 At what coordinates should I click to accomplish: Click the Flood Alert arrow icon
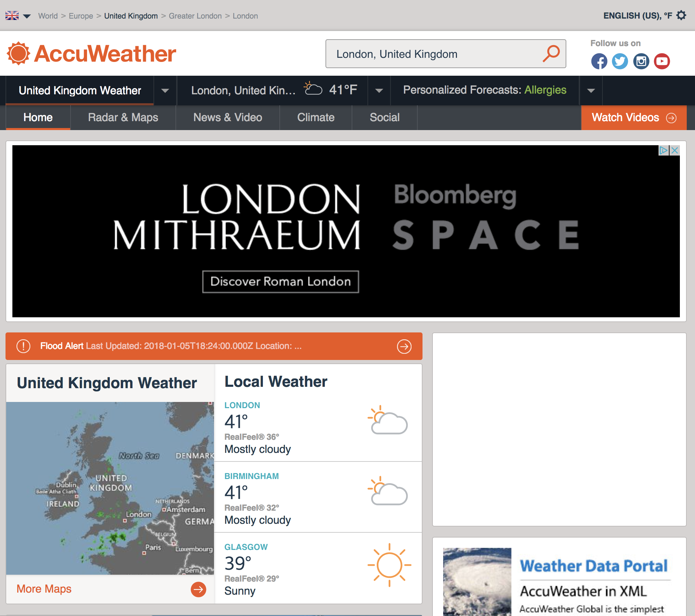pos(404,346)
